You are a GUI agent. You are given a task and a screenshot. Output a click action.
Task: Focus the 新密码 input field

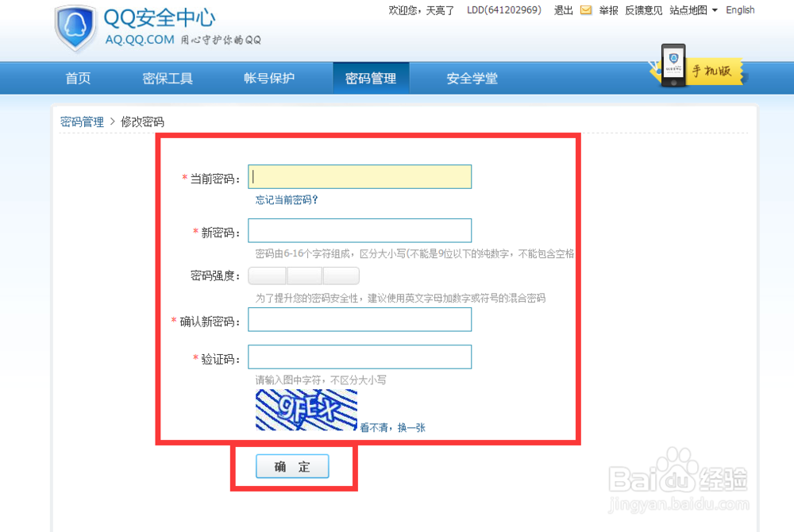(360, 231)
